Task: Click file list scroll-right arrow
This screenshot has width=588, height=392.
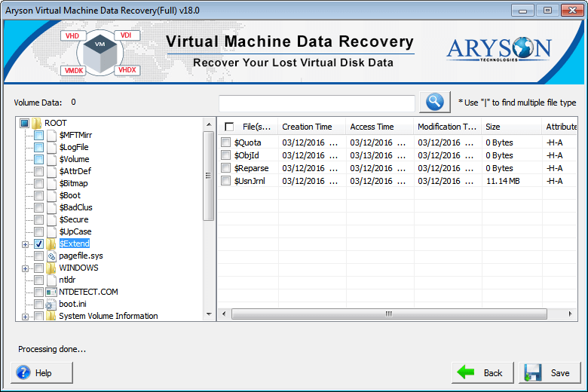Action: point(571,314)
